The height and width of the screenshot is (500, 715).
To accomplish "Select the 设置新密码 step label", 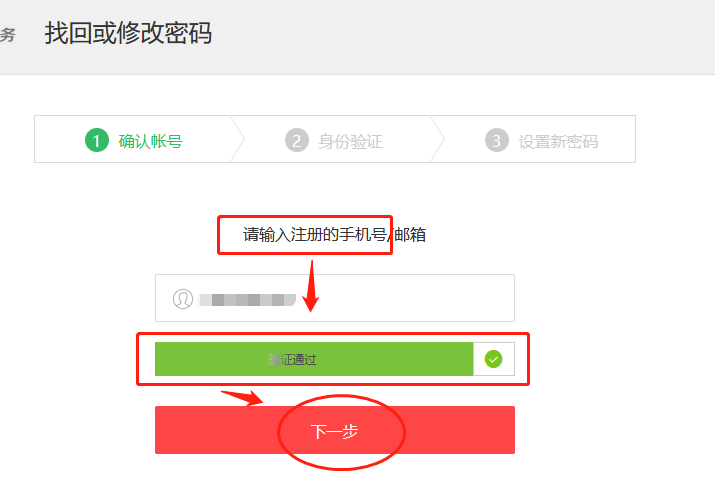I will coord(558,141).
